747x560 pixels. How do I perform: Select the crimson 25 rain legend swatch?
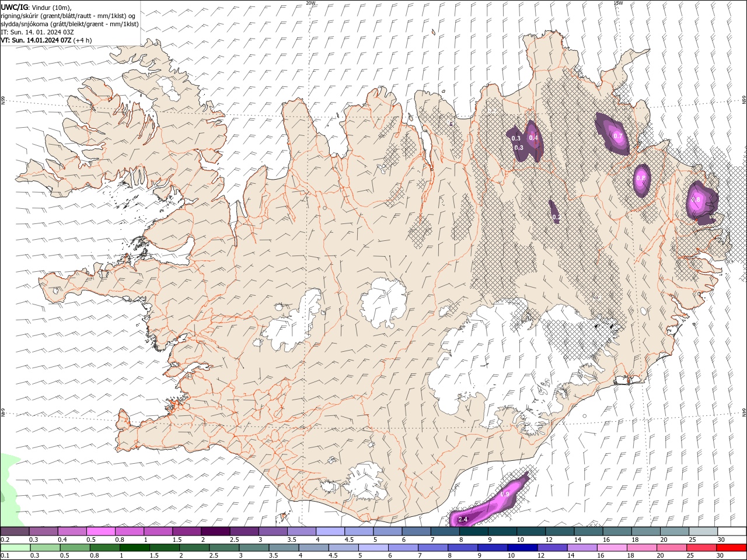pyautogui.click(x=701, y=548)
